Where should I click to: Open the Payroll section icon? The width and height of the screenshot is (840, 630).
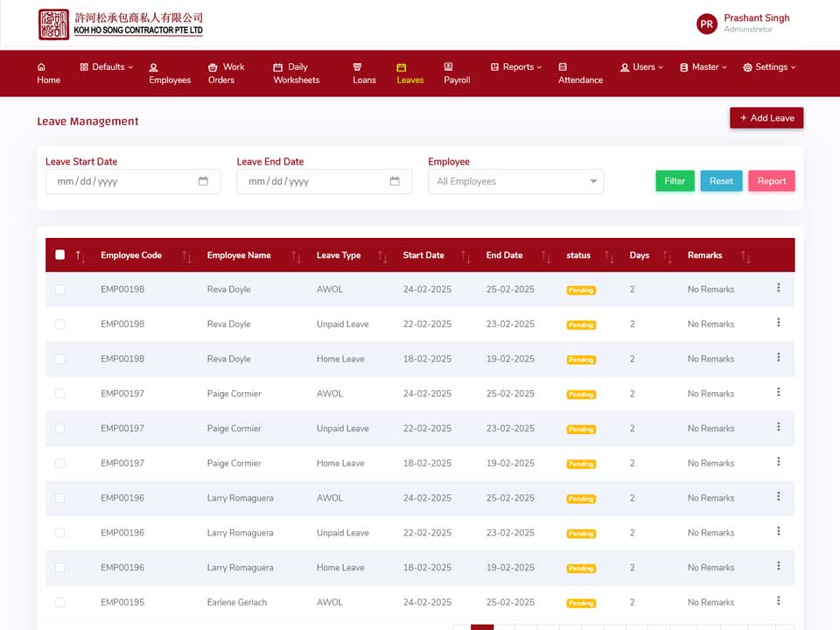(x=448, y=66)
